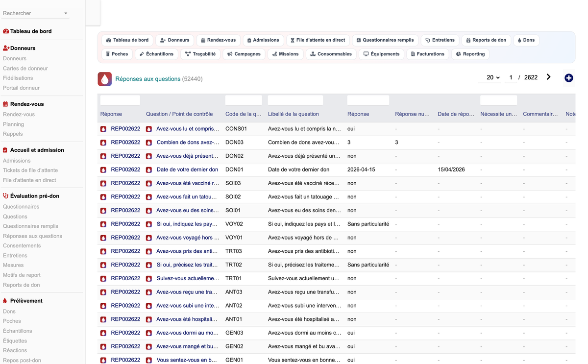Screen dimensions: 588x364
Task: Open Fidélisations in sidebar
Action: 18,78
